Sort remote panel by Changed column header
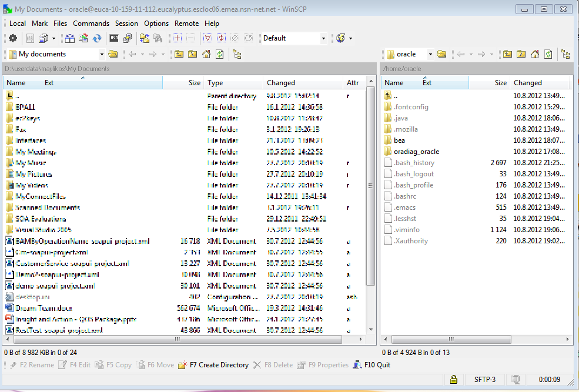Screen dimensions: 579x392 541,83
